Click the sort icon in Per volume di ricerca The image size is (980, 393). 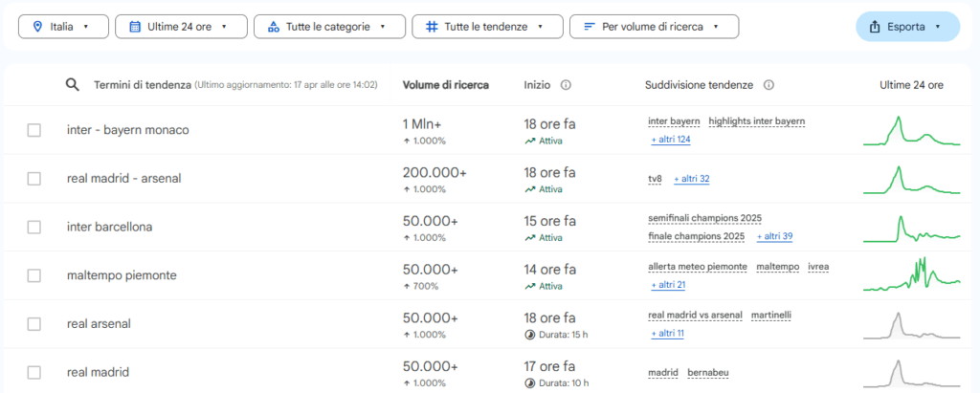pos(589,27)
